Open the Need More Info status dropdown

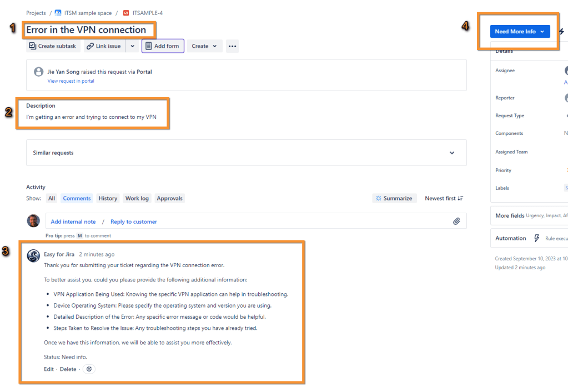click(x=520, y=32)
